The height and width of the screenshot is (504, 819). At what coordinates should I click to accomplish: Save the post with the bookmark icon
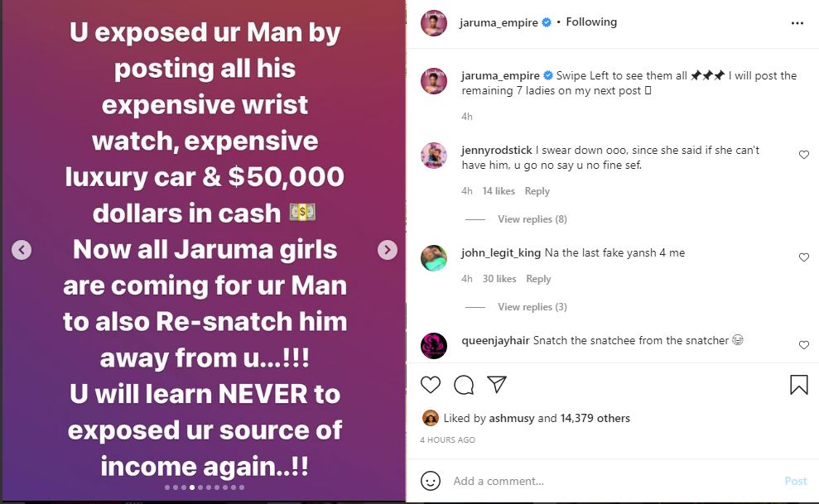point(797,384)
